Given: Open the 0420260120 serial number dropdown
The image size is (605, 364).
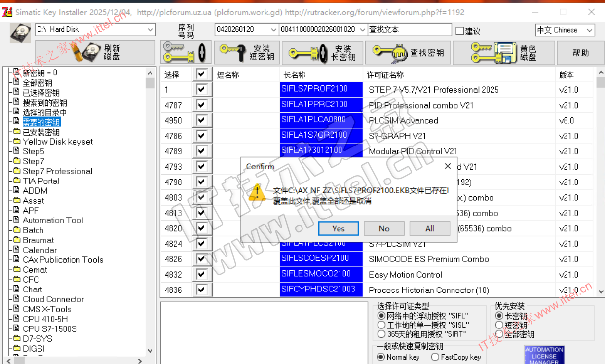Looking at the screenshot, I should [x=273, y=30].
